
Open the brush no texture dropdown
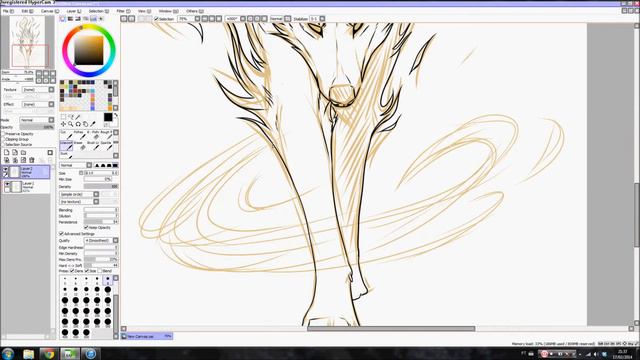[79, 202]
